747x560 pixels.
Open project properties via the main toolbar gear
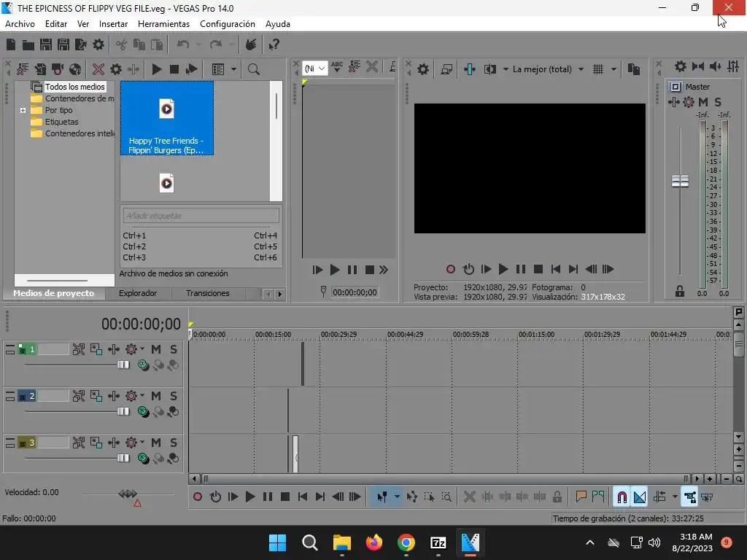98,44
